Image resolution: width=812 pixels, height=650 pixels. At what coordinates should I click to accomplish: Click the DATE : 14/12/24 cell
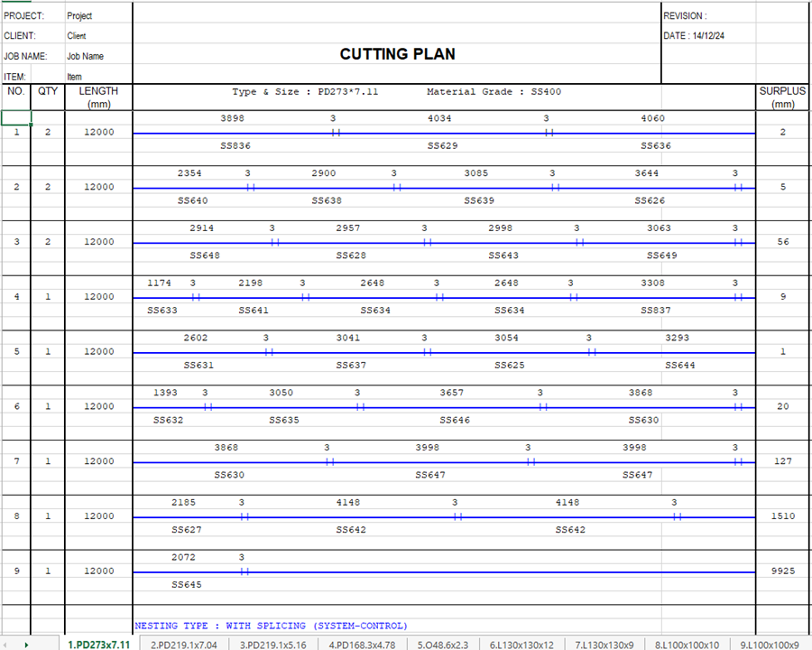tap(694, 36)
